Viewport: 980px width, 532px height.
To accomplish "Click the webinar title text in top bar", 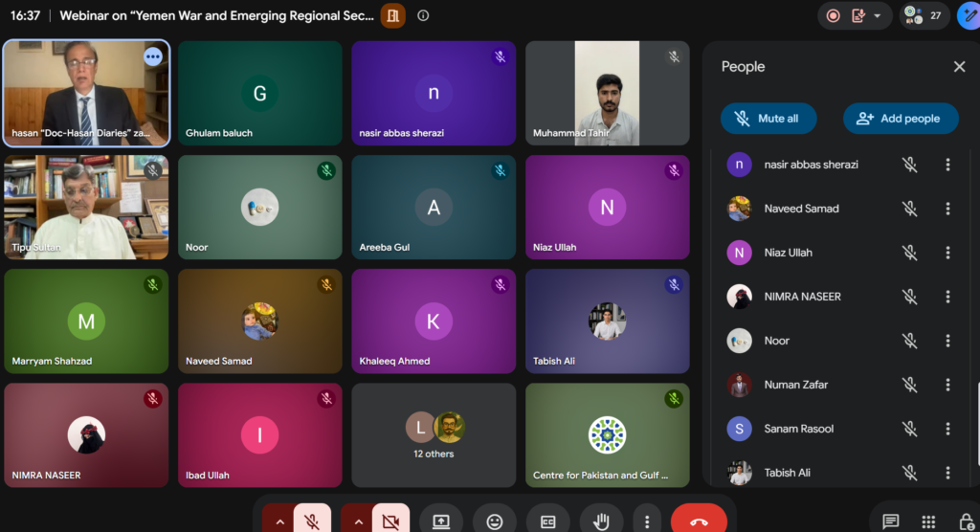I will pyautogui.click(x=217, y=15).
